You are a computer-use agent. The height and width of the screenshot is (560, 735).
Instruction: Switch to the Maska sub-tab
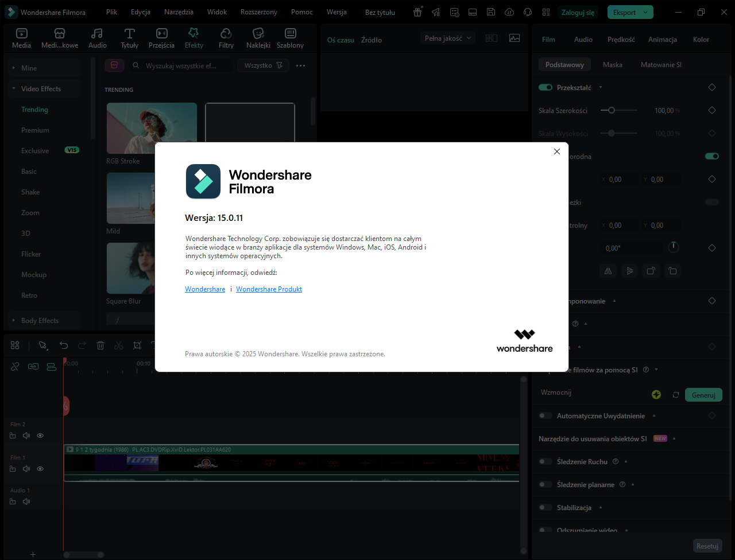point(613,65)
